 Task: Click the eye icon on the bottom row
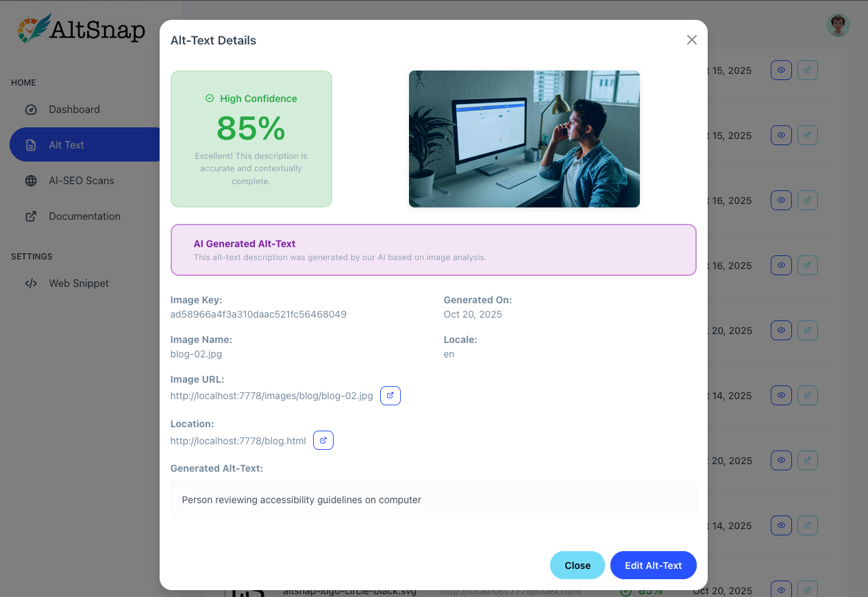tap(781, 588)
